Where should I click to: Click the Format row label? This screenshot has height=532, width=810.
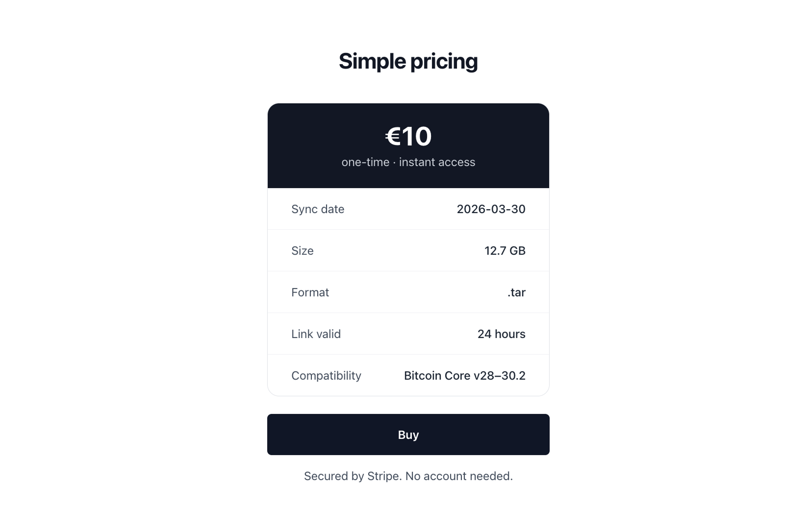(310, 292)
